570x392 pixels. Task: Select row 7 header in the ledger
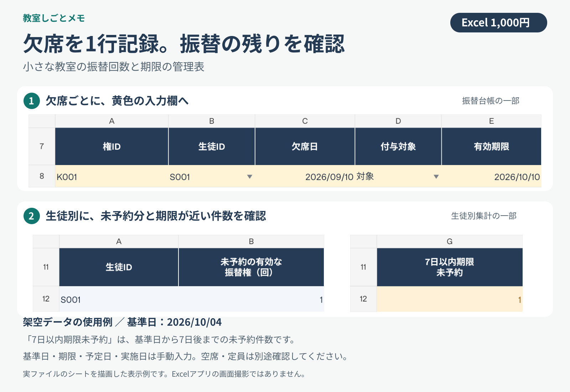42,146
